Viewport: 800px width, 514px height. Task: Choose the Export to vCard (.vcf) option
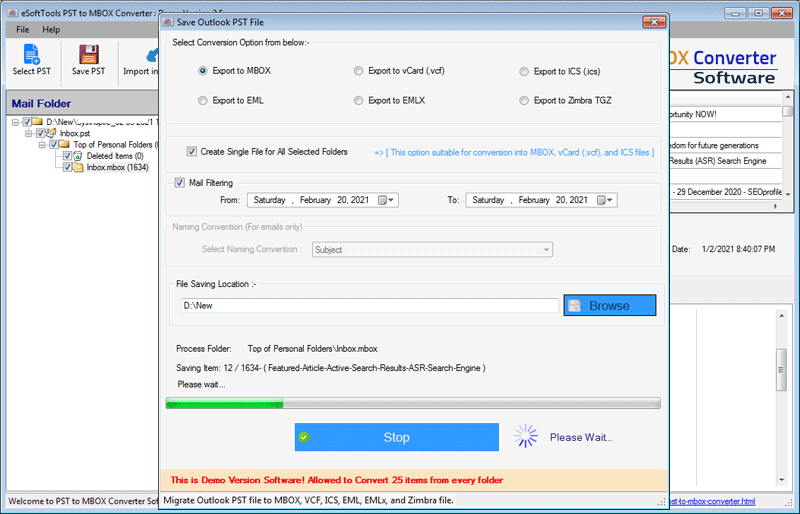pyautogui.click(x=359, y=71)
